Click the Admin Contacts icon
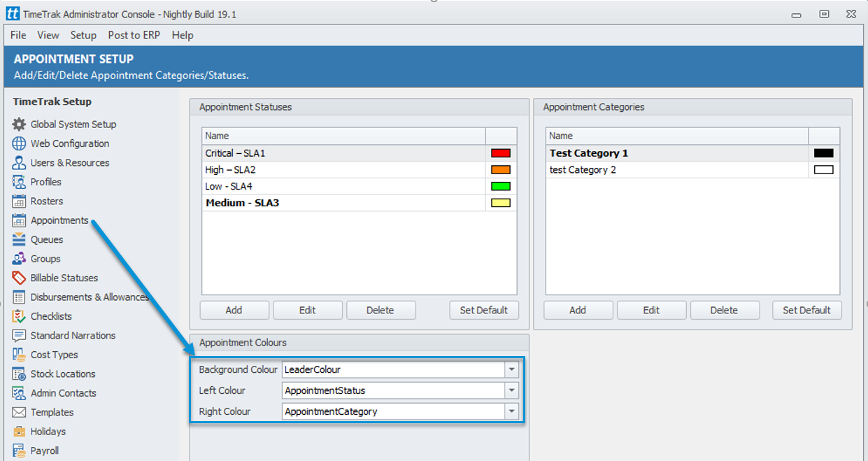 (19, 393)
